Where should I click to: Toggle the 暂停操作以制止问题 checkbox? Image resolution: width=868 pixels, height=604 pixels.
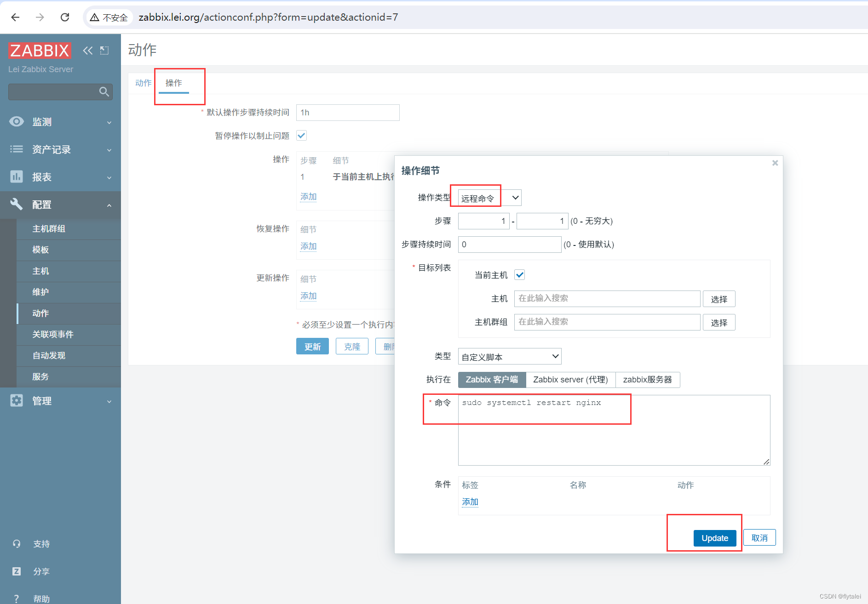coord(302,136)
